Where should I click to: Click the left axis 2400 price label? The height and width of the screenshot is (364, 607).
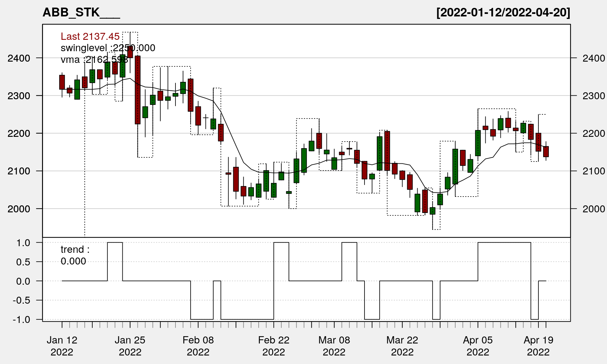[x=19, y=58]
